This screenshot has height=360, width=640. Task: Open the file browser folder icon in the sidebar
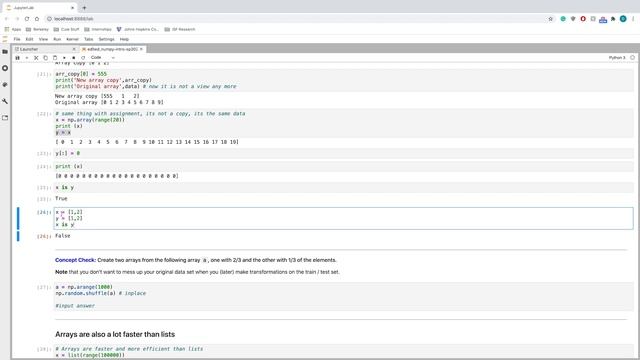pyautogui.click(x=5, y=52)
